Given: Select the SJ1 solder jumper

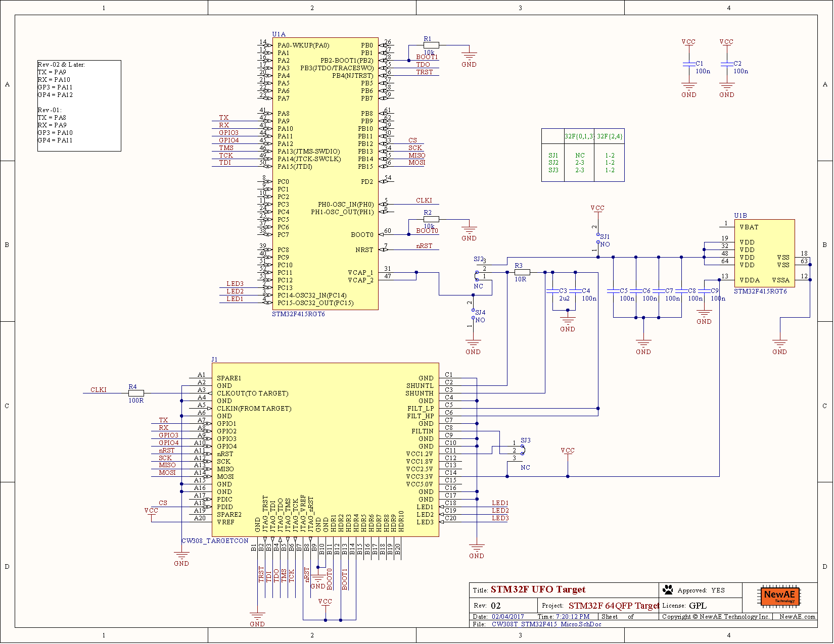Looking at the screenshot, I should [598, 239].
